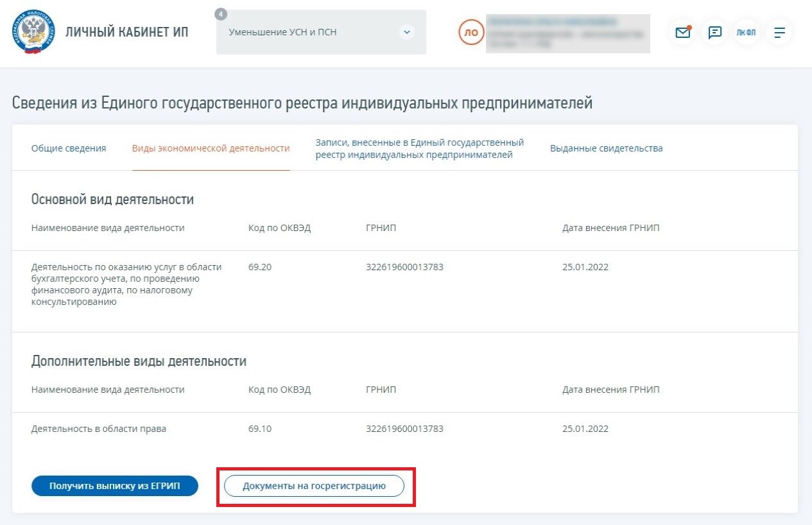812x525 pixels.
Task: Switch to ЛК ФЛ personal cabinet icon
Action: point(747,33)
